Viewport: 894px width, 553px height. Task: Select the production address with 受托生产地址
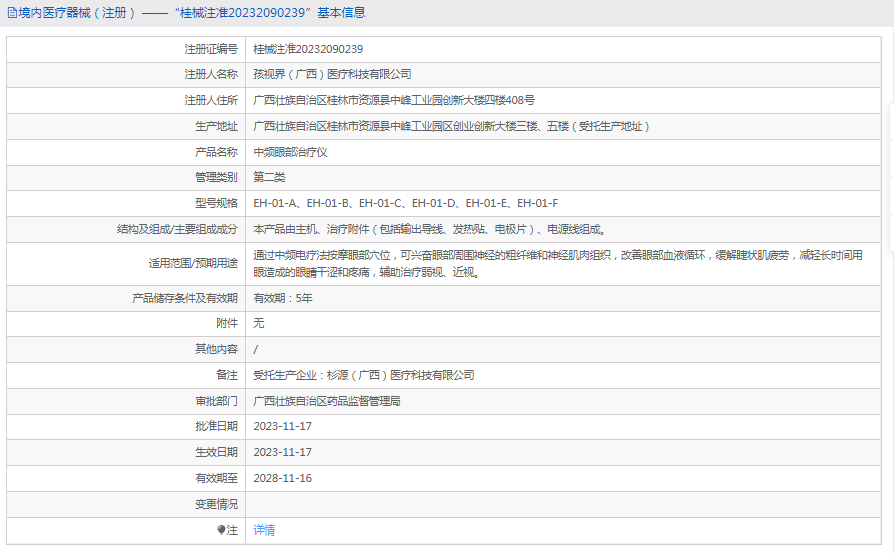(451, 126)
